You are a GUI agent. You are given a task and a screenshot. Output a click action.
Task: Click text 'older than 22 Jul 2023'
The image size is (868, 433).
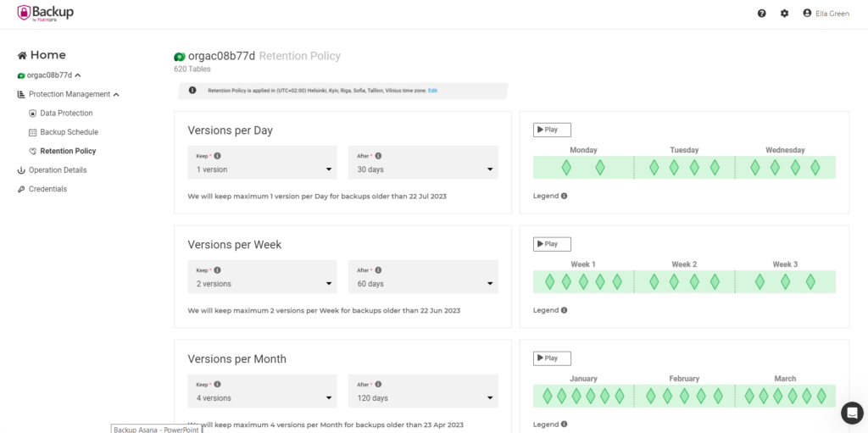point(410,197)
